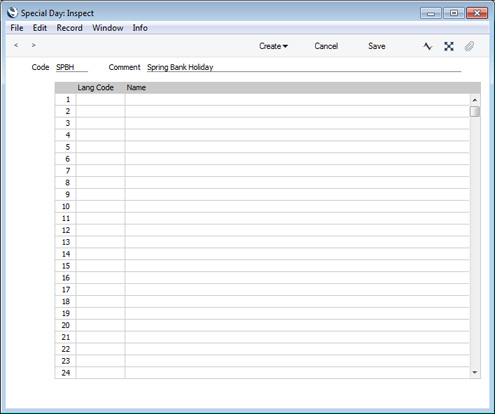
Task: Open the File menu
Action: coord(17,28)
